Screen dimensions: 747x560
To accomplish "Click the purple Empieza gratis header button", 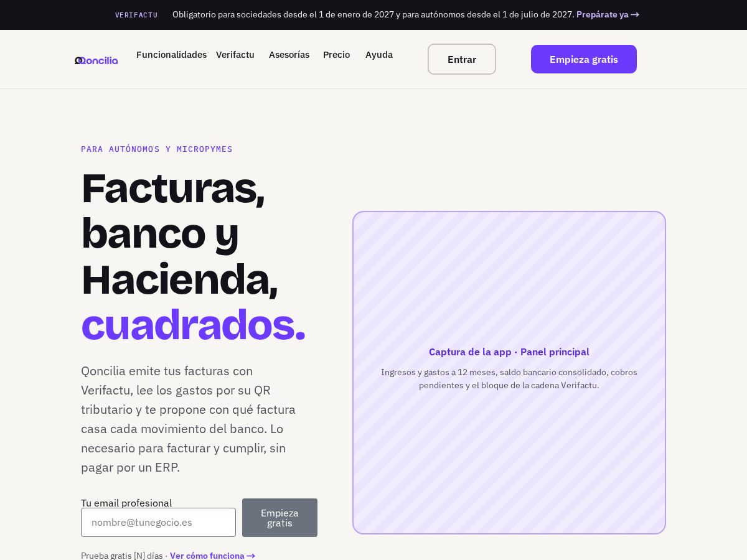I will (x=584, y=59).
